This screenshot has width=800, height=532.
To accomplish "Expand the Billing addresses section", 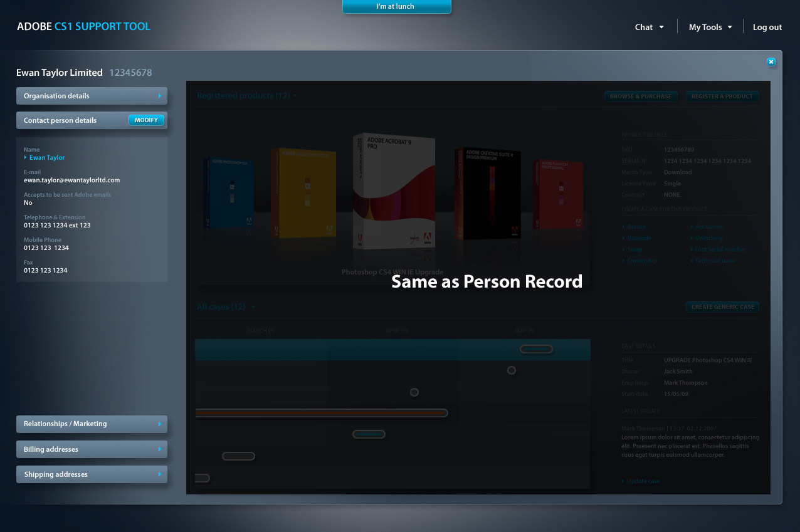I will [x=92, y=449].
